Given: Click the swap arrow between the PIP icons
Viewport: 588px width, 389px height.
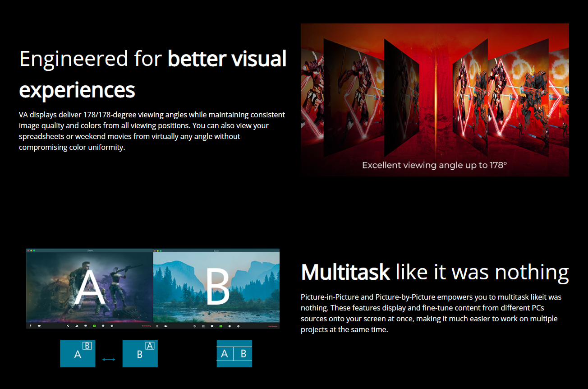Looking at the screenshot, I should (x=109, y=359).
